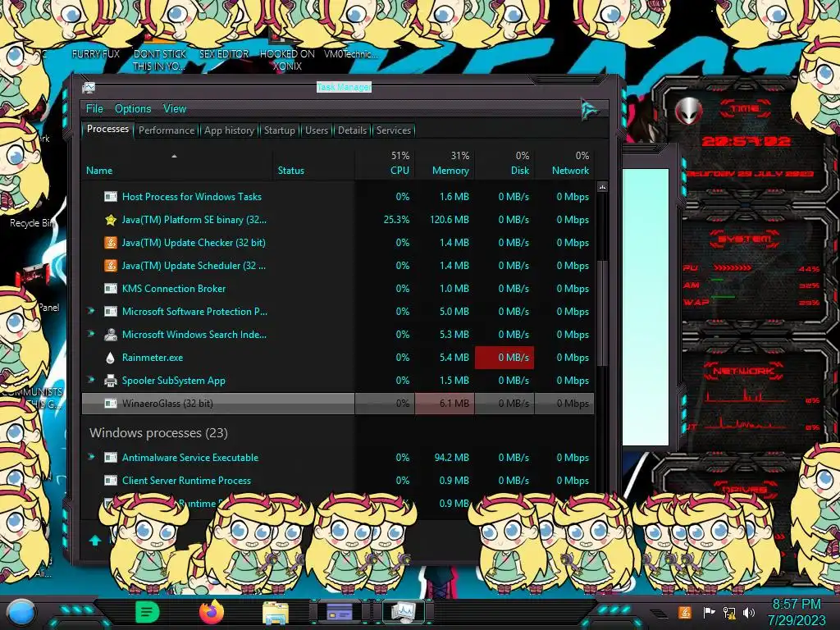
Task: Open the Options menu
Action: 133,109
